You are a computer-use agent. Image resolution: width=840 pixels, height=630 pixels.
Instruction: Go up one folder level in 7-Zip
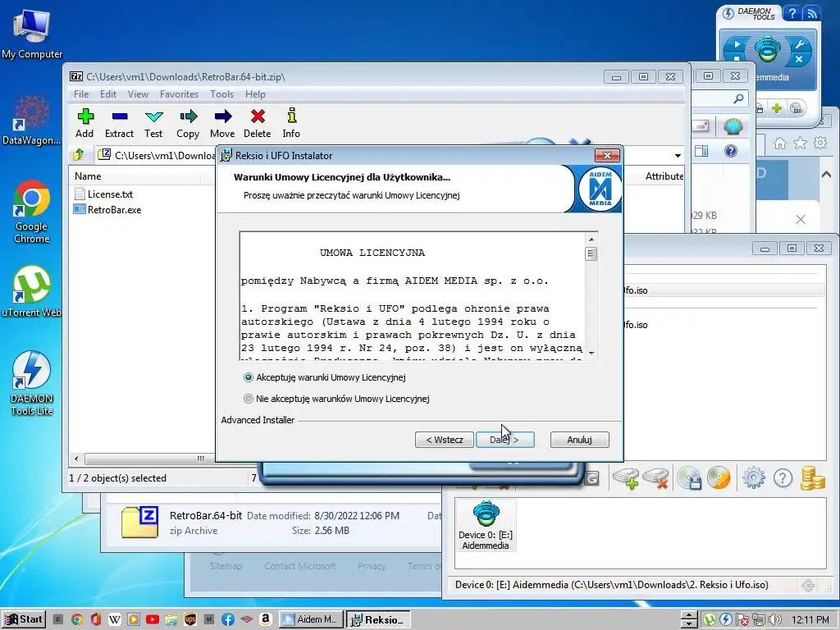point(79,155)
